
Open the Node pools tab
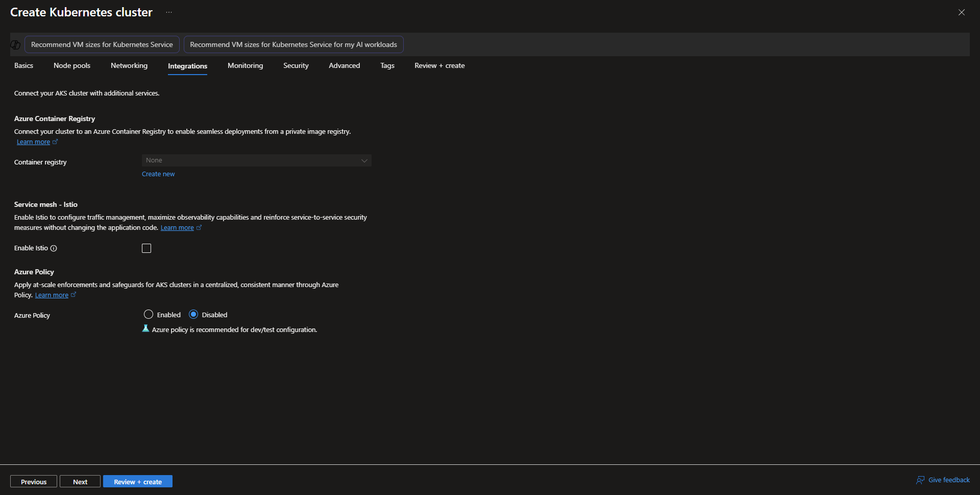coord(72,66)
